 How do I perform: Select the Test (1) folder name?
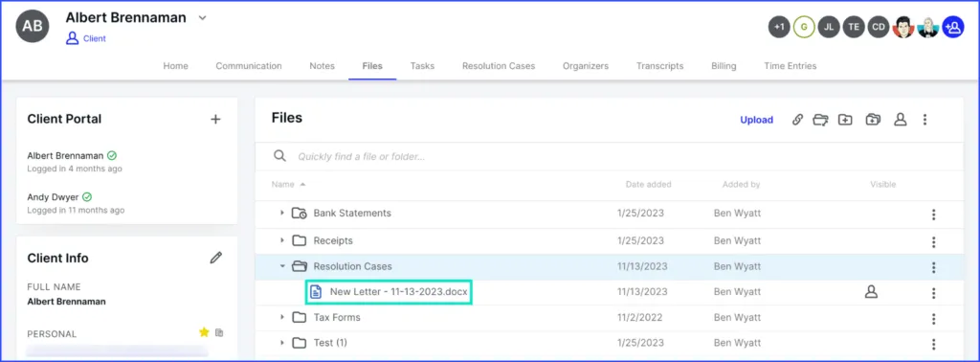tap(330, 343)
